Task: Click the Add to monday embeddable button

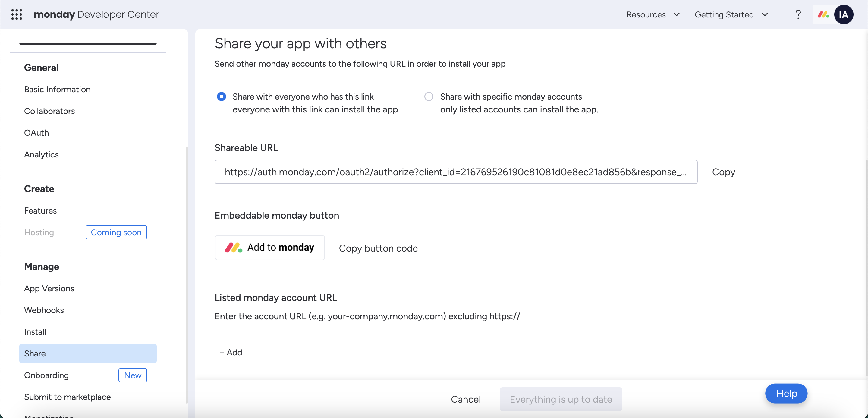Action: (269, 247)
